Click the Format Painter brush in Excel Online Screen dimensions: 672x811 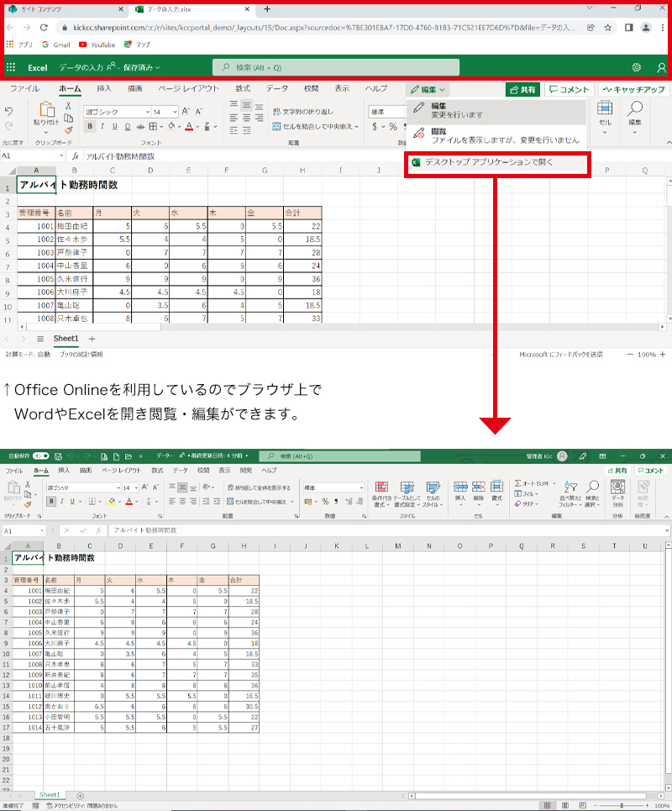68,130
